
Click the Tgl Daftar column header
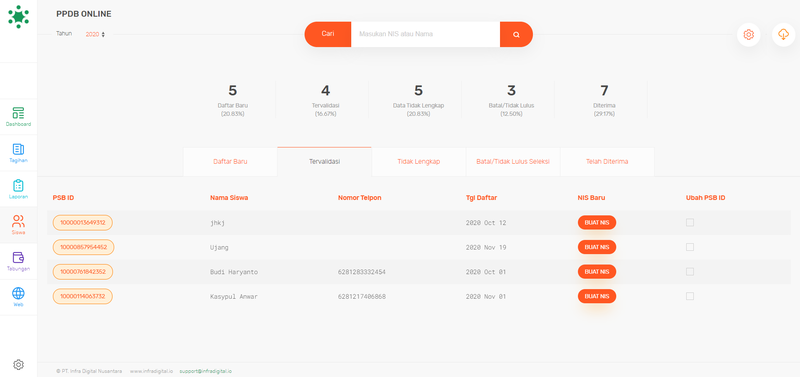481,197
